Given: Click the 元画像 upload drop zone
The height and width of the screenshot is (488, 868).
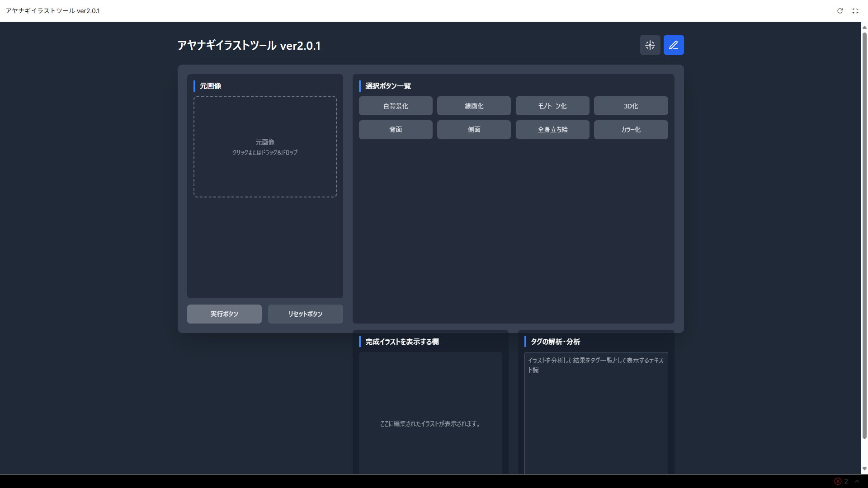Looking at the screenshot, I should 265,147.
